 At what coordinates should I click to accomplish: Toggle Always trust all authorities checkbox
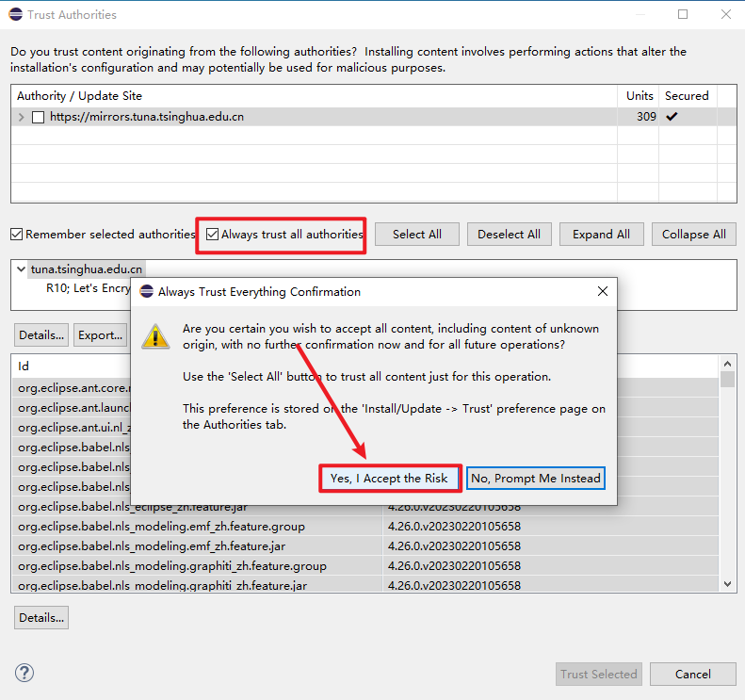[213, 235]
